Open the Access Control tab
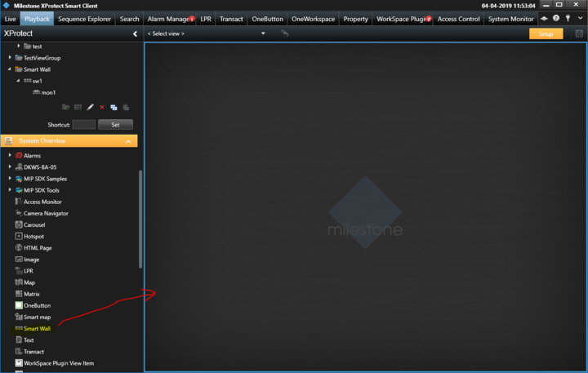Viewport: 588px width, 373px height. [458, 19]
